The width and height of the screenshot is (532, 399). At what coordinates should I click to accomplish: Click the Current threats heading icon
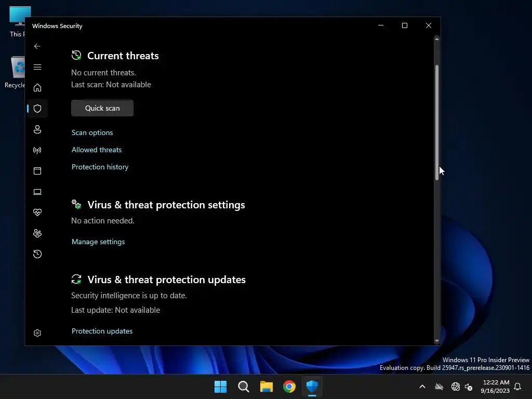pyautogui.click(x=76, y=55)
